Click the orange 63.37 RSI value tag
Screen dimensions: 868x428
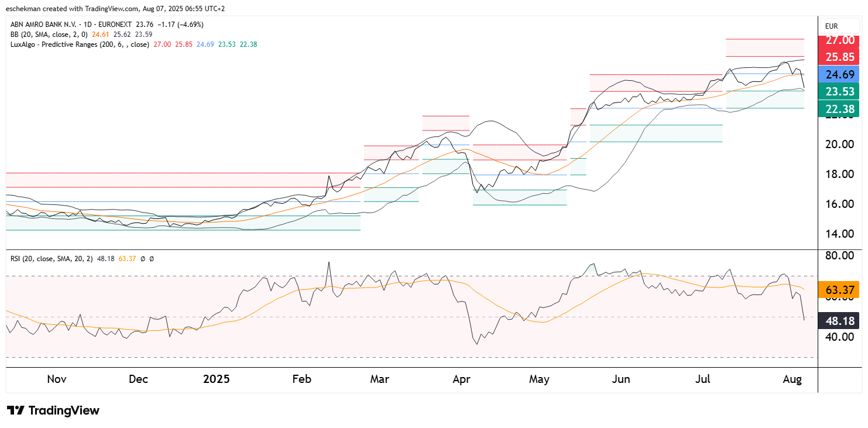point(840,290)
